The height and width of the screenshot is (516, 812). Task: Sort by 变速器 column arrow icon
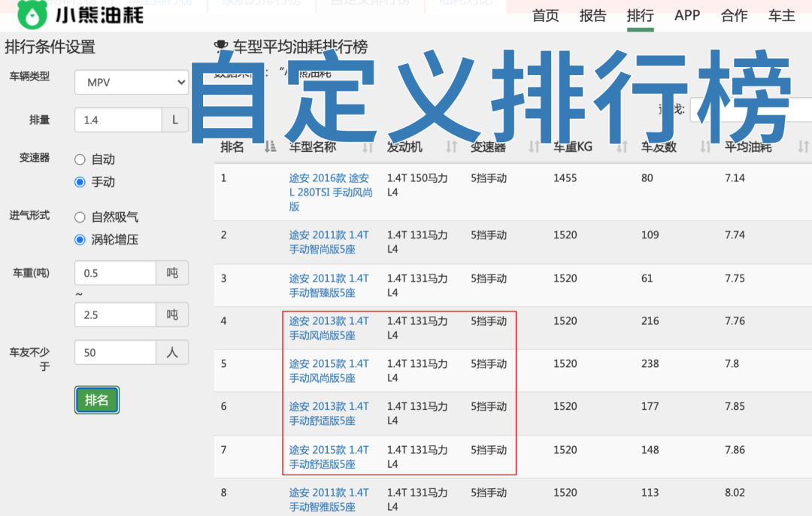pyautogui.click(x=534, y=147)
